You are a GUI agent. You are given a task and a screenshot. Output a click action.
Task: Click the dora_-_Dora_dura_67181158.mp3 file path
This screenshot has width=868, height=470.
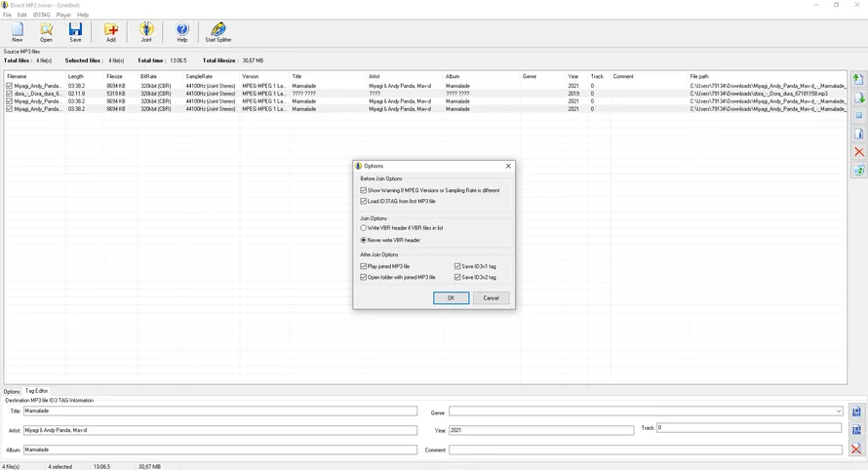click(759, 94)
